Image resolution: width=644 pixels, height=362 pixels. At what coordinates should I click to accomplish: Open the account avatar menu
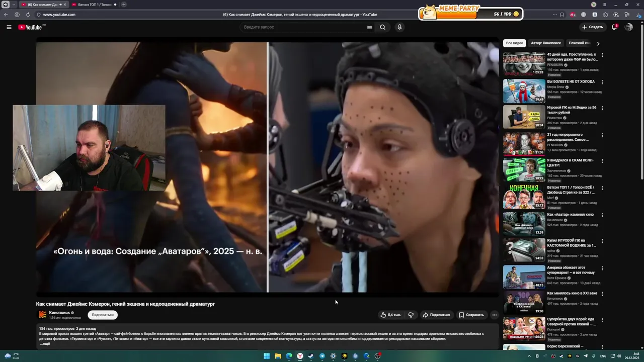point(629,27)
